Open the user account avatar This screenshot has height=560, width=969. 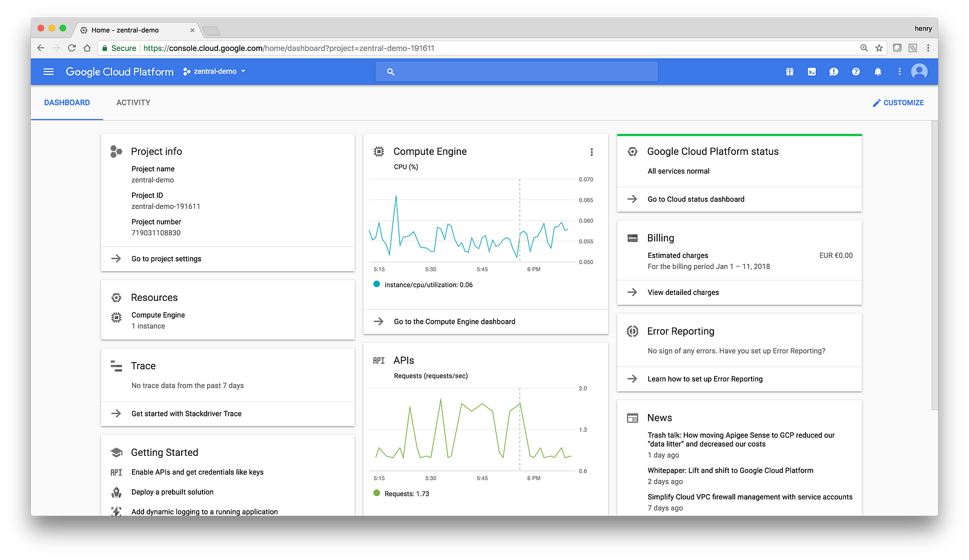[919, 71]
